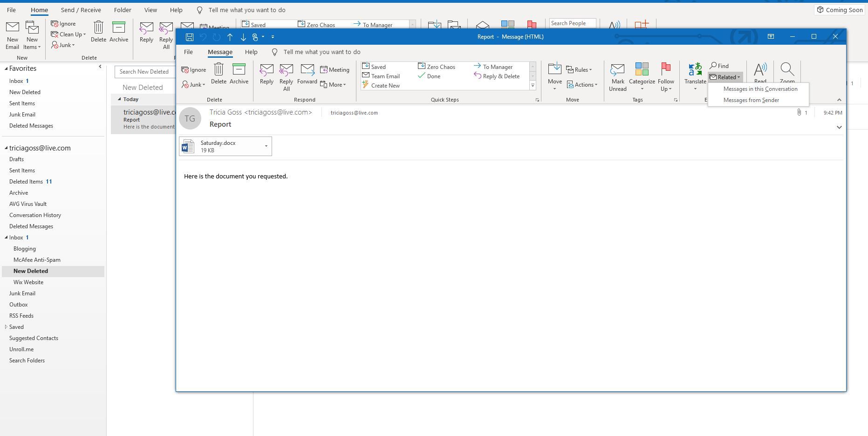The image size is (868, 436).
Task: Click the Search New Deleted box
Action: tap(144, 71)
